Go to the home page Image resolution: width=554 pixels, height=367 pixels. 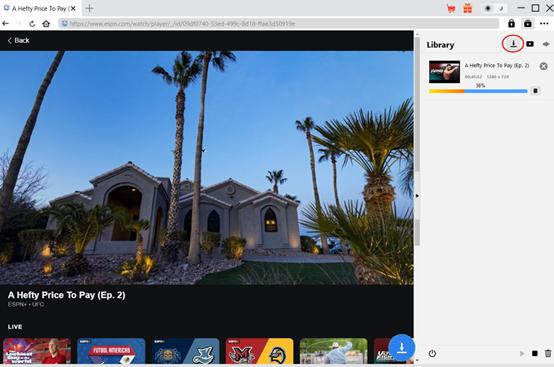click(x=46, y=24)
